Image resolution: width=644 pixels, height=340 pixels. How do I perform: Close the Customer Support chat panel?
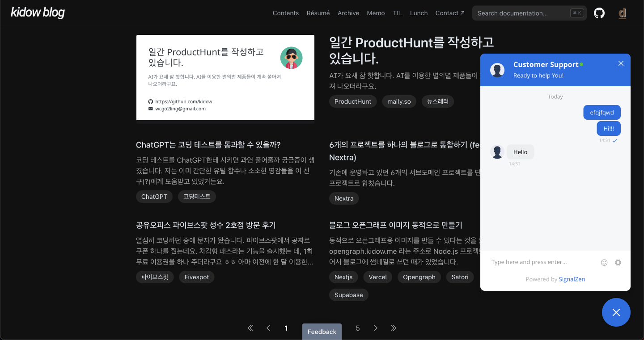[621, 63]
